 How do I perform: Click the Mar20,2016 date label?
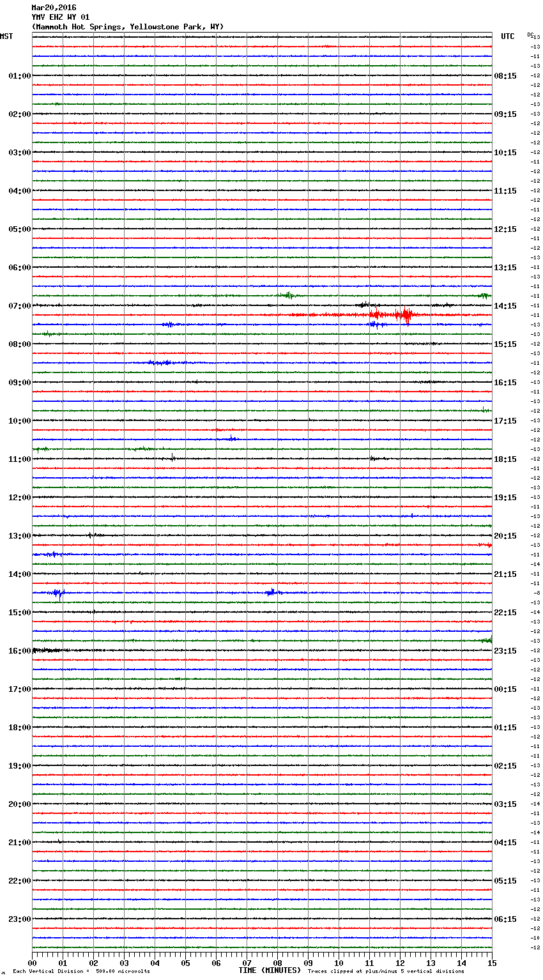click(x=54, y=8)
